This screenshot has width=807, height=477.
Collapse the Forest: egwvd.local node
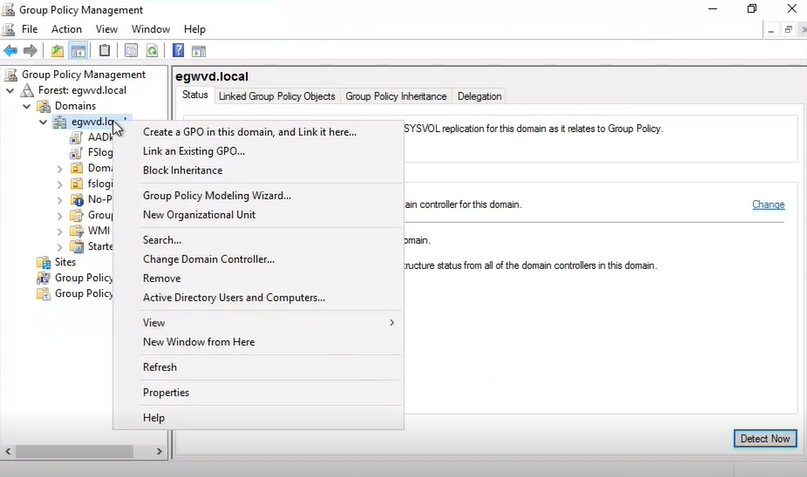[10, 91]
